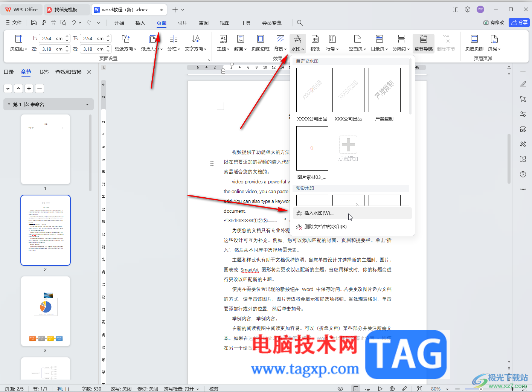The image size is (532, 392).
Task: Expand the 主题 theme dropdown
Action: 223,49
